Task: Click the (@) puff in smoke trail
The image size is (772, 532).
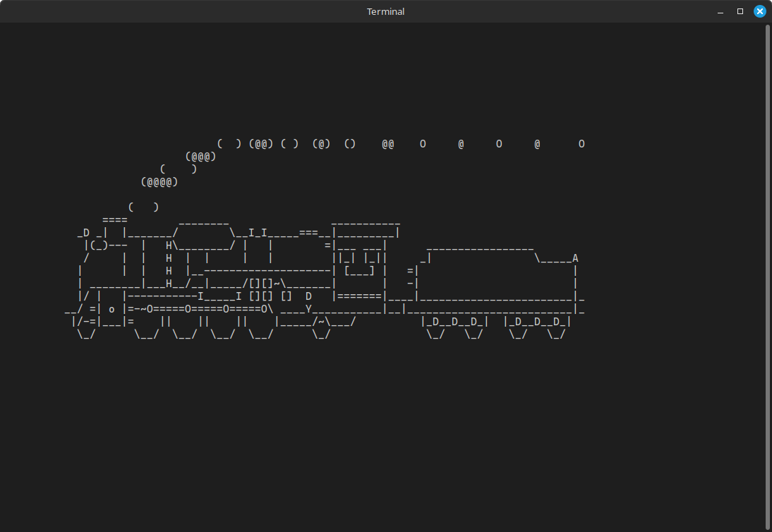Action: point(321,144)
